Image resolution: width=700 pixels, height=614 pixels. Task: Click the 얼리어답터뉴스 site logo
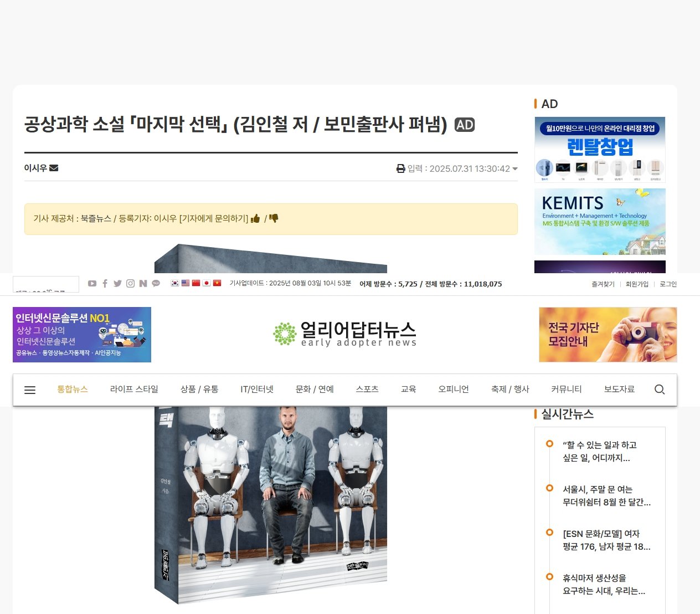pyautogui.click(x=344, y=334)
